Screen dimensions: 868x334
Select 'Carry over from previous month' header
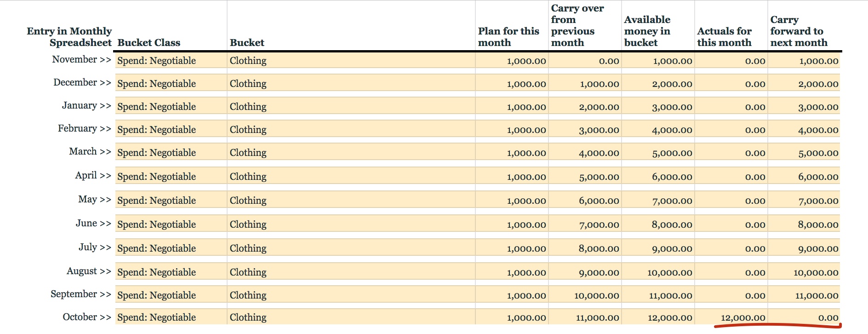(x=577, y=25)
